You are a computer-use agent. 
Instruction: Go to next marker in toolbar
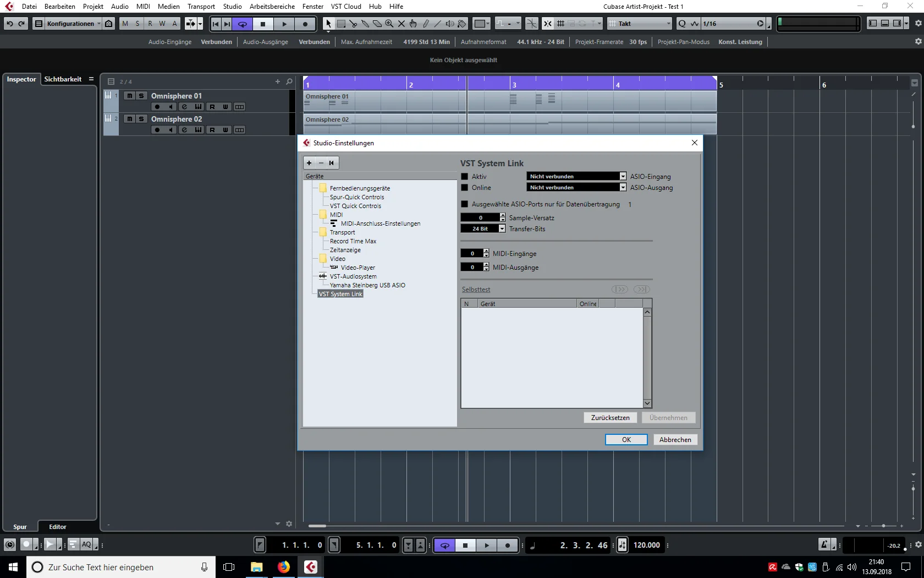227,24
